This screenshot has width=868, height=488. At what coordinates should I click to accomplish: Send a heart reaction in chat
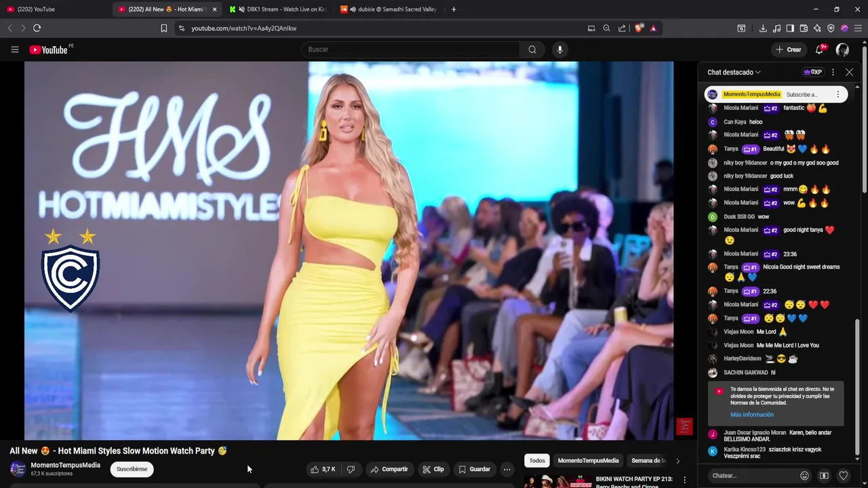coord(844,476)
